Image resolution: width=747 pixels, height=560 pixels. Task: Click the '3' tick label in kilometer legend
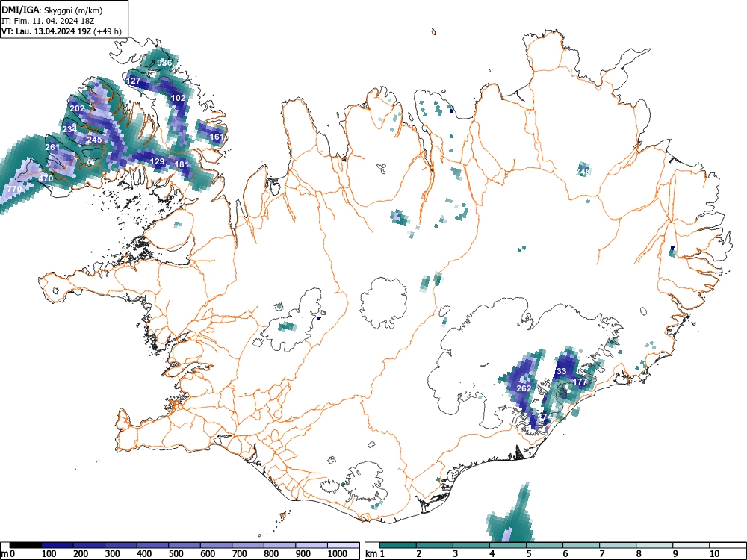(456, 554)
